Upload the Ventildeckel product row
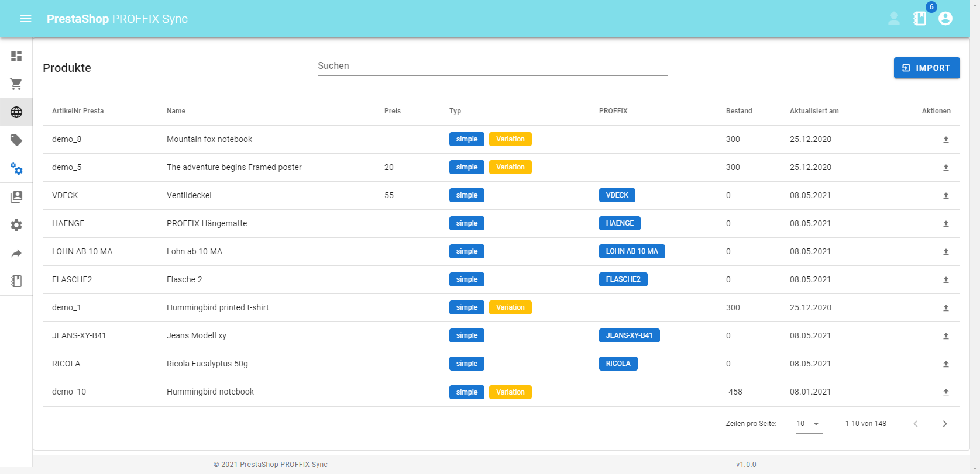The width and height of the screenshot is (980, 474). [x=945, y=196]
